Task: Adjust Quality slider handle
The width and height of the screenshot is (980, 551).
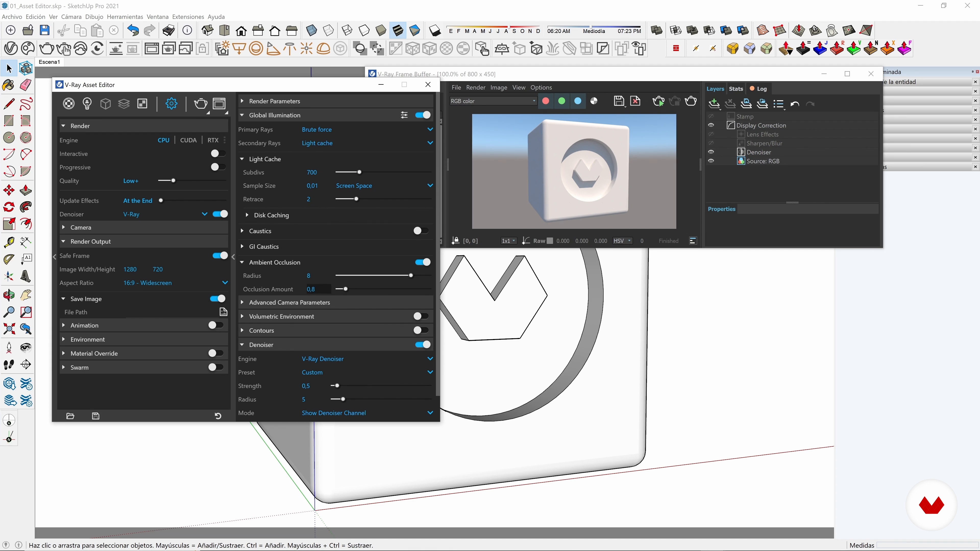Action: [173, 181]
